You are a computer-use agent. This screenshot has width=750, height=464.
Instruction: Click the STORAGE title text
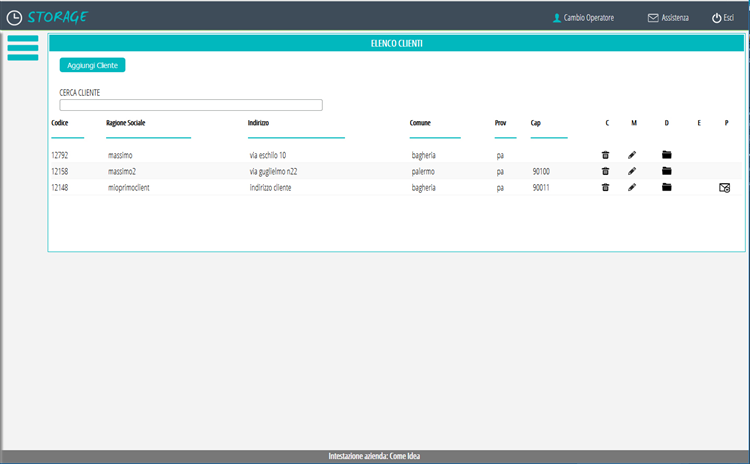[x=57, y=17]
